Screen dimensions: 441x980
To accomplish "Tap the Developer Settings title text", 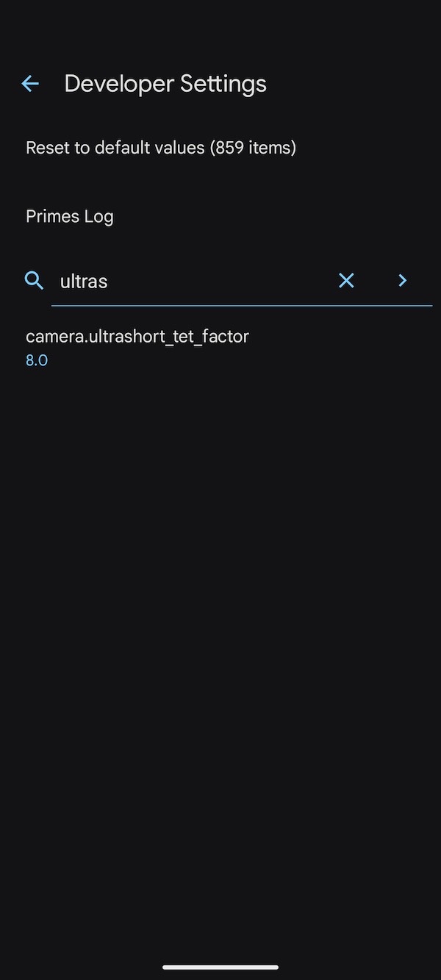I will point(165,84).
